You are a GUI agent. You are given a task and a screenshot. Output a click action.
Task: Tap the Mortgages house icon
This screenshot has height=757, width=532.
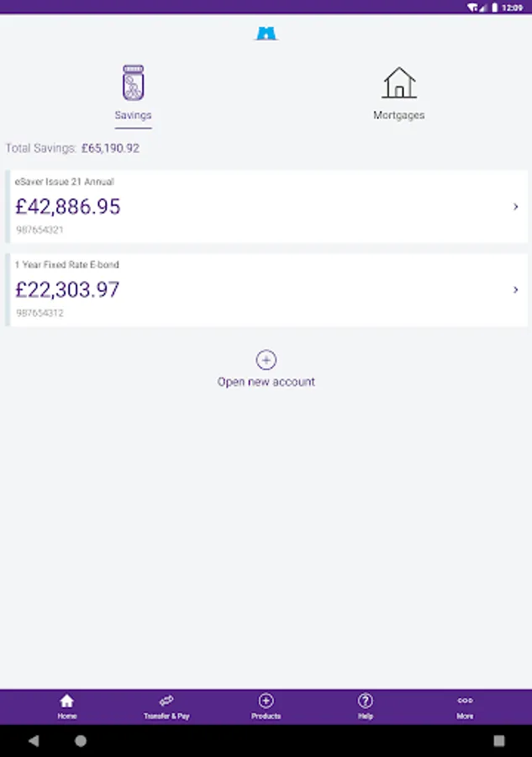click(399, 82)
